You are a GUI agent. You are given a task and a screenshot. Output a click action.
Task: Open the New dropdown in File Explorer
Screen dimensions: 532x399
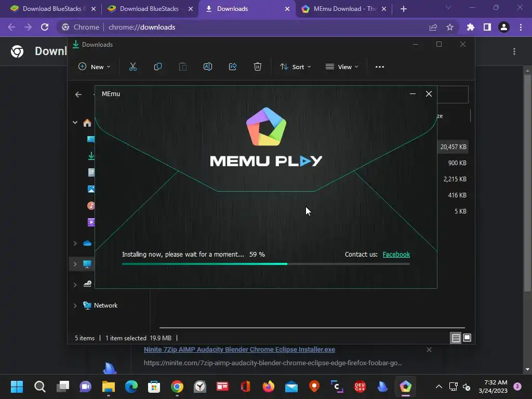point(95,67)
